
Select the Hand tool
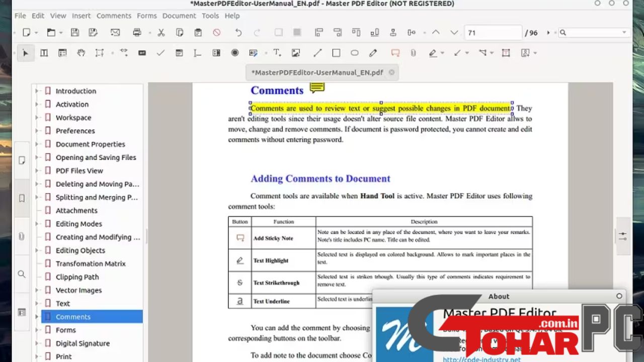[x=81, y=53]
